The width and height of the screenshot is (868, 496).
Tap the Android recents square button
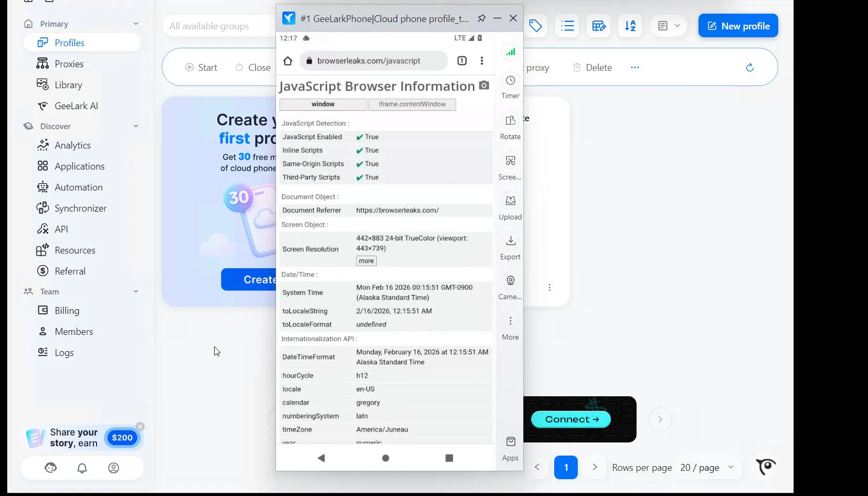coord(449,458)
